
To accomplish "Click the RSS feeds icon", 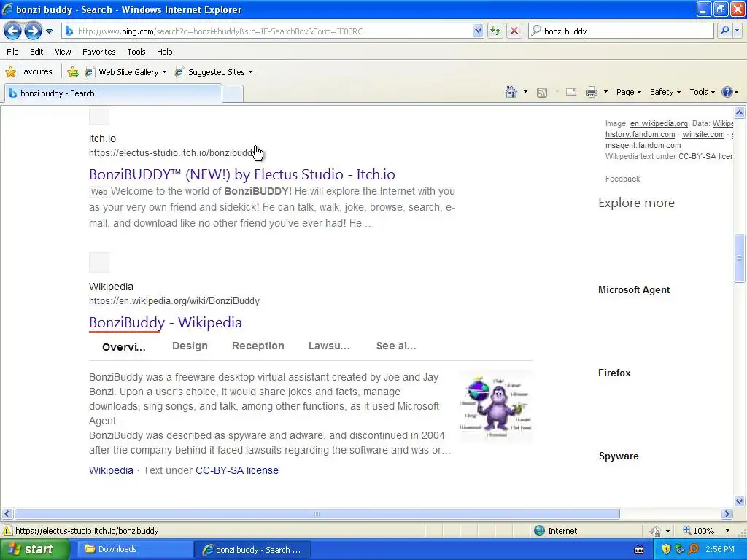I will pyautogui.click(x=542, y=93).
